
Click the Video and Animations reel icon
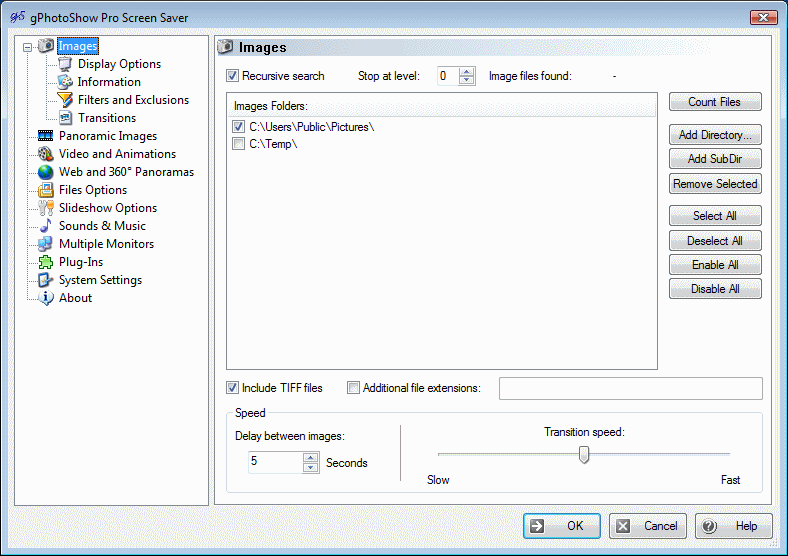click(x=46, y=154)
